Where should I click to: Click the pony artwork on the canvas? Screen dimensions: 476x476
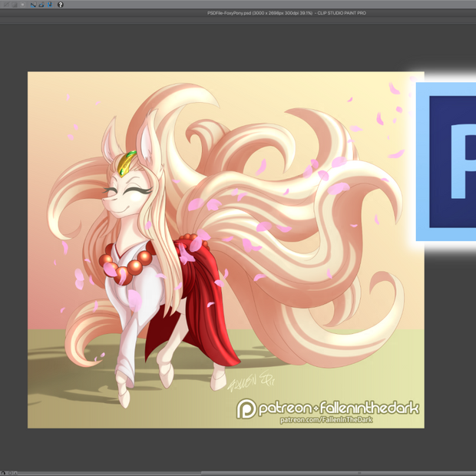click(226, 250)
